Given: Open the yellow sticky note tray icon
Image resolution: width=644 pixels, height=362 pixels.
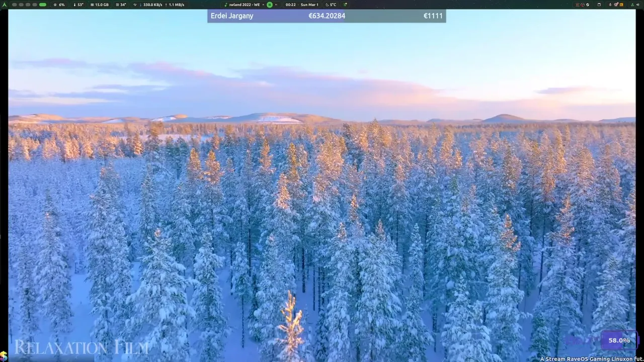Looking at the screenshot, I should [x=621, y=5].
